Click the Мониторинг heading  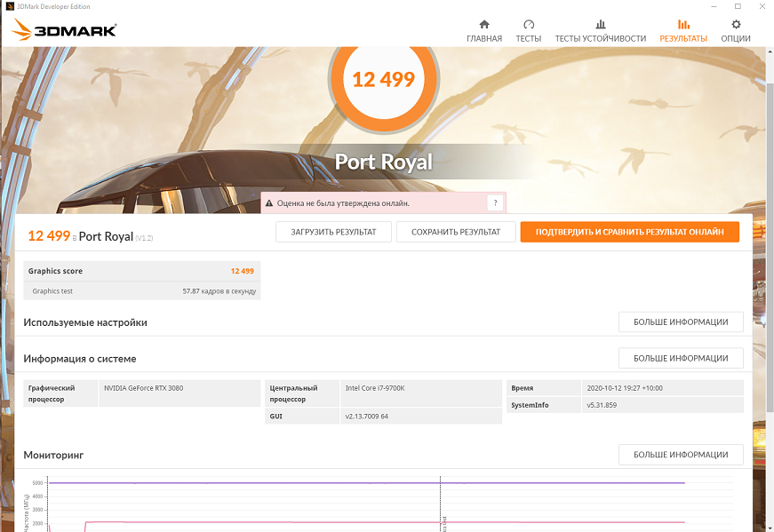pos(54,455)
